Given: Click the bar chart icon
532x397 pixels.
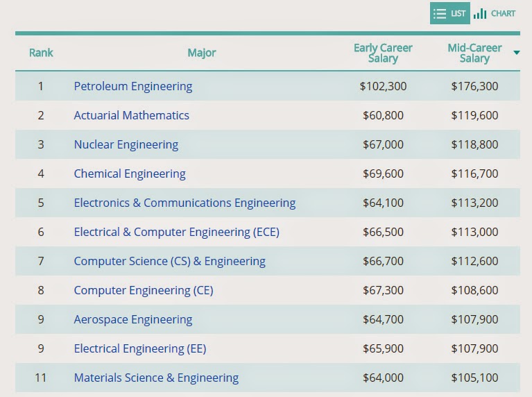Looking at the screenshot, I should [x=480, y=14].
